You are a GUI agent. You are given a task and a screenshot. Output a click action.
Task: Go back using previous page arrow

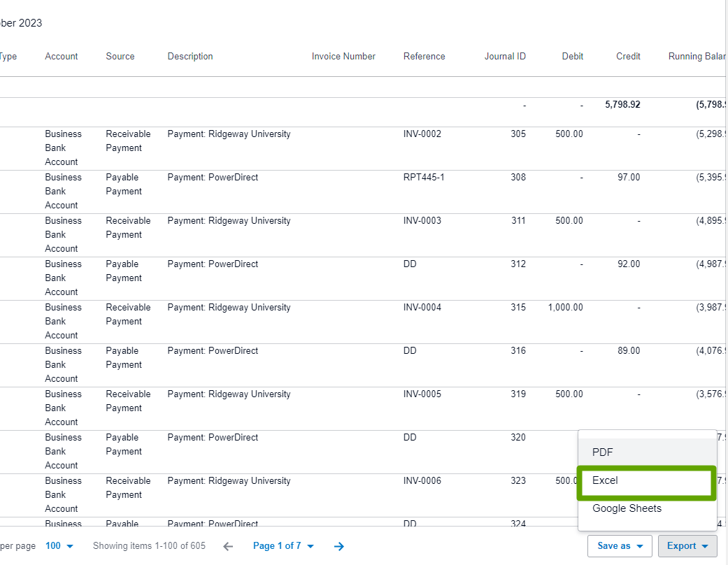click(228, 545)
